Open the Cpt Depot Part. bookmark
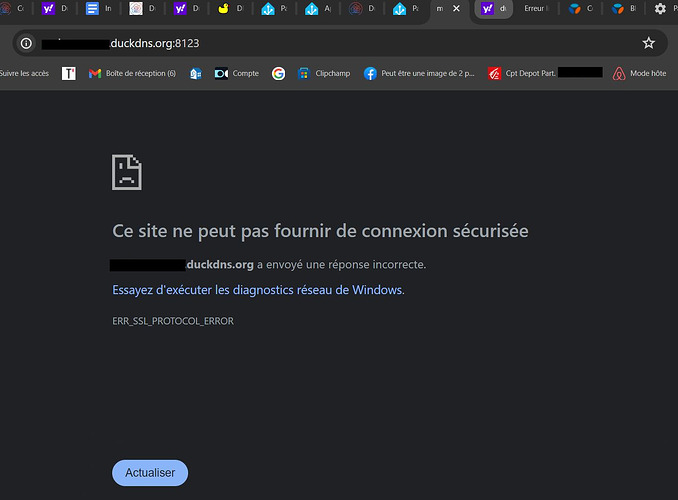 545,73
